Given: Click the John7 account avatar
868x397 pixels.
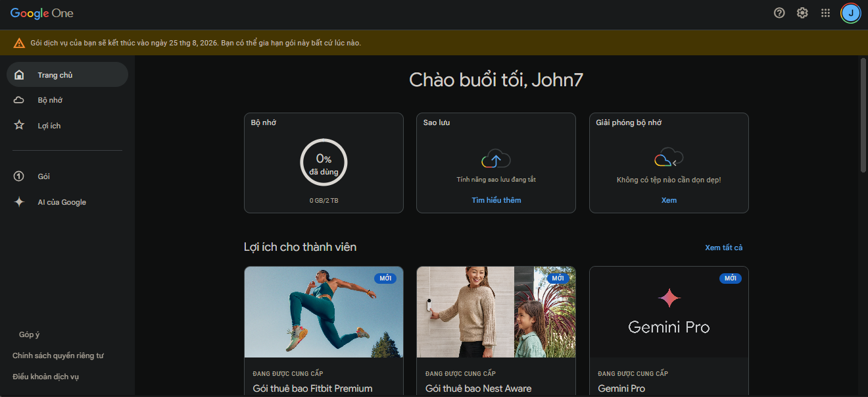Looking at the screenshot, I should [850, 13].
